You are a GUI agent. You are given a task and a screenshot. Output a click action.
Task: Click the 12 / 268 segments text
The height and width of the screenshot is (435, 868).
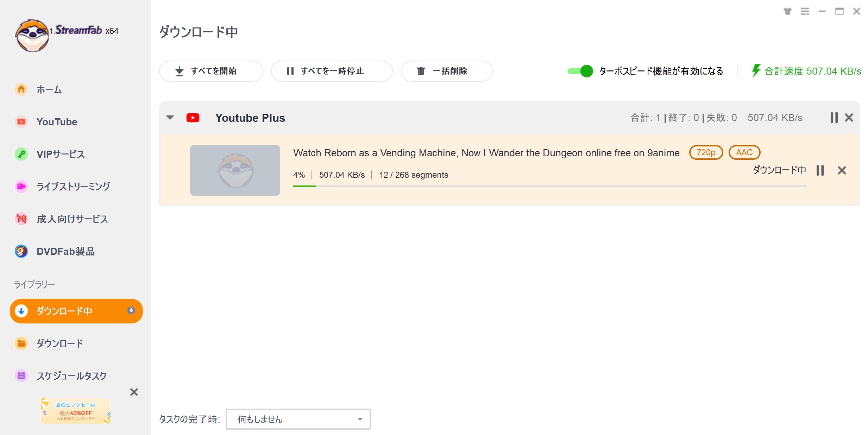point(414,175)
